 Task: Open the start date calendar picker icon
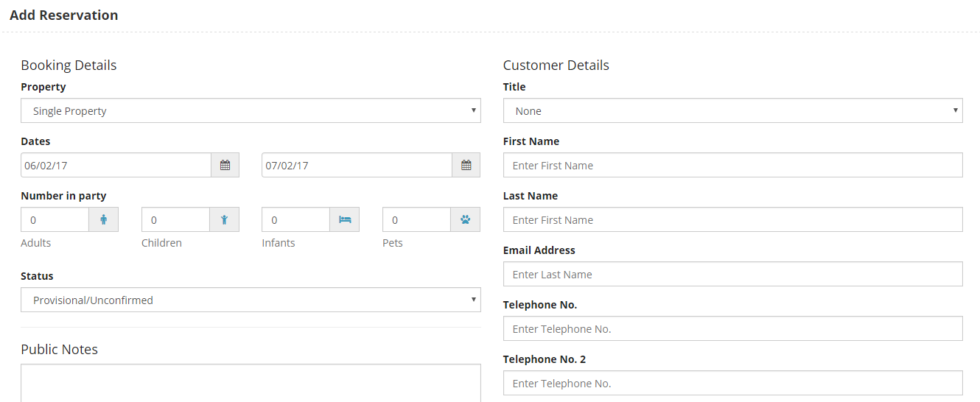(225, 165)
